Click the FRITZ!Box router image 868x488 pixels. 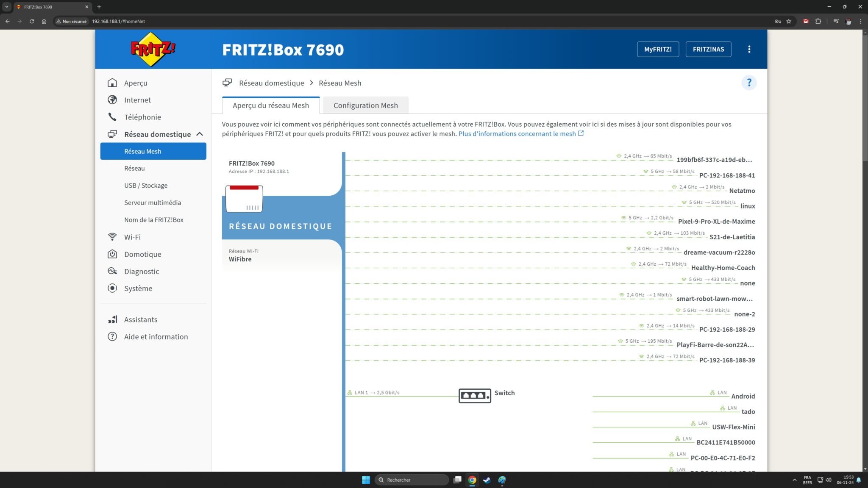(244, 199)
